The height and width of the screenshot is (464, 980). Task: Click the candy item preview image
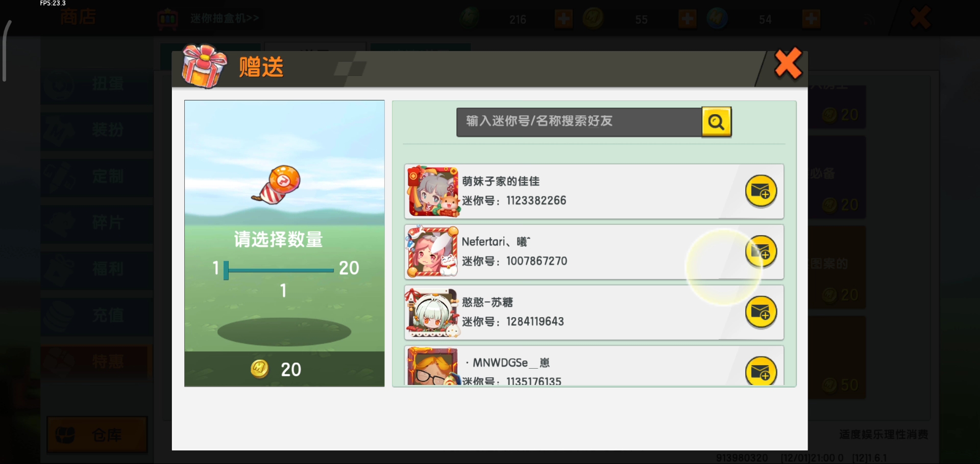coord(277,185)
